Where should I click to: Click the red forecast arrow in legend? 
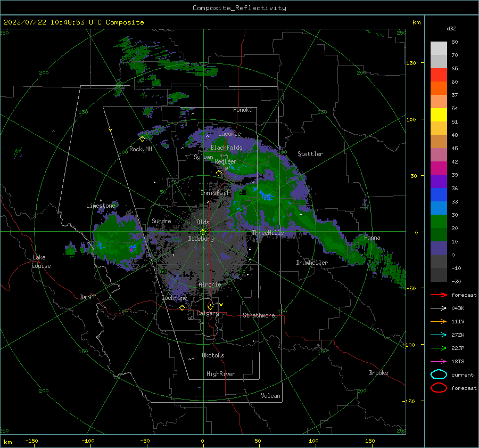pos(439,295)
